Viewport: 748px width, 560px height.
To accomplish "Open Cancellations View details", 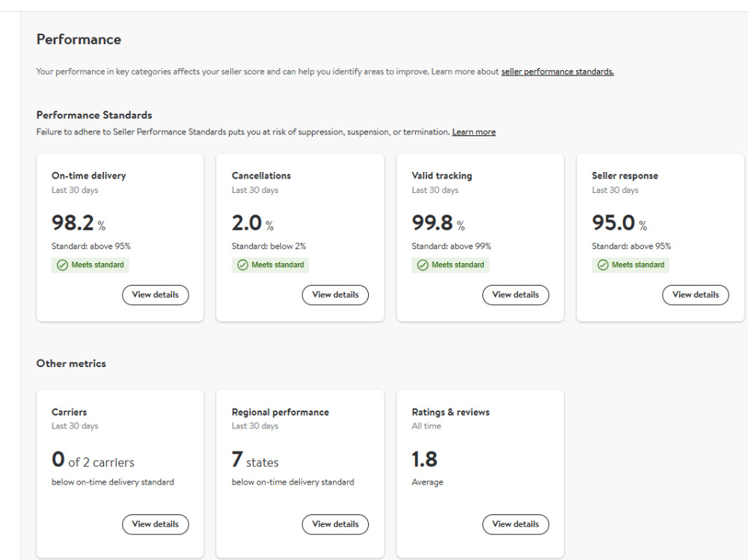I will [x=335, y=295].
